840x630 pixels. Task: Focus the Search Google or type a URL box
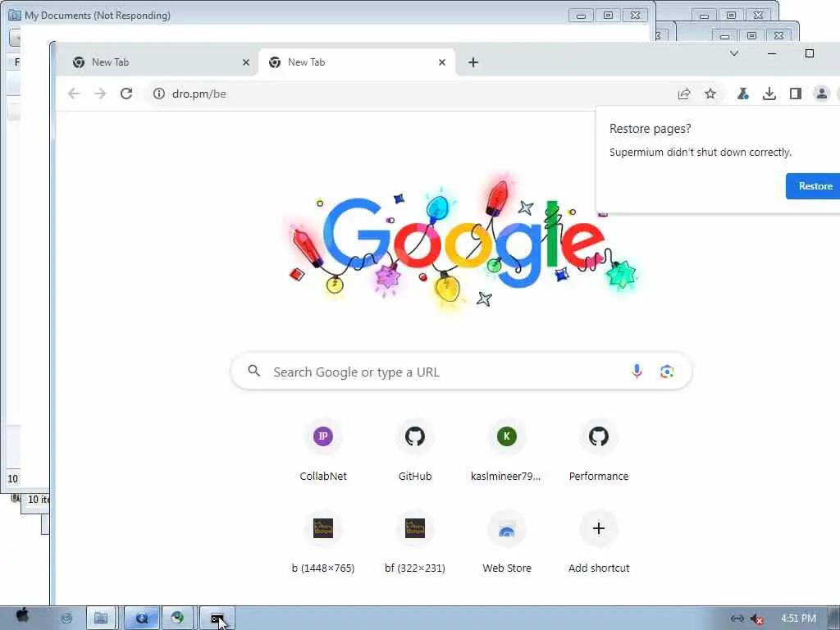pyautogui.click(x=461, y=372)
